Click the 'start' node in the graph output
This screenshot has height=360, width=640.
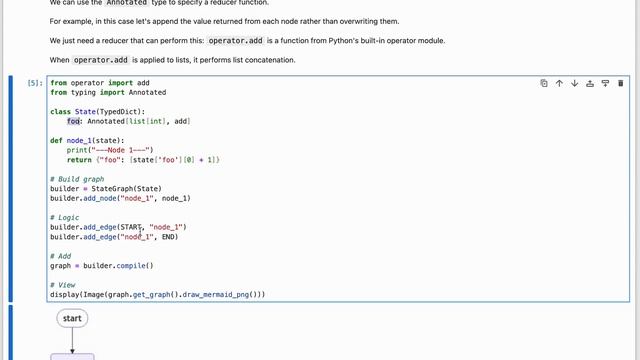point(72,318)
